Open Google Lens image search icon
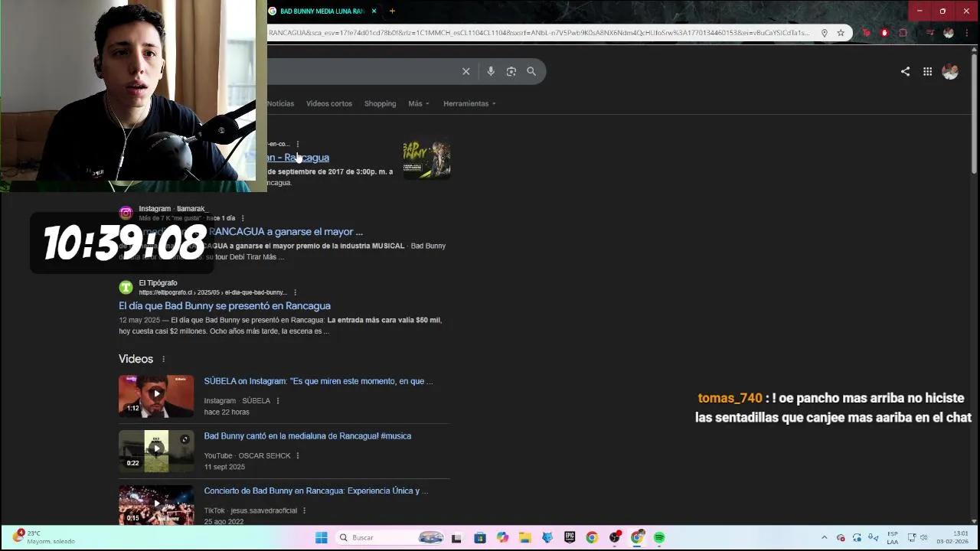The image size is (980, 551). tap(511, 71)
